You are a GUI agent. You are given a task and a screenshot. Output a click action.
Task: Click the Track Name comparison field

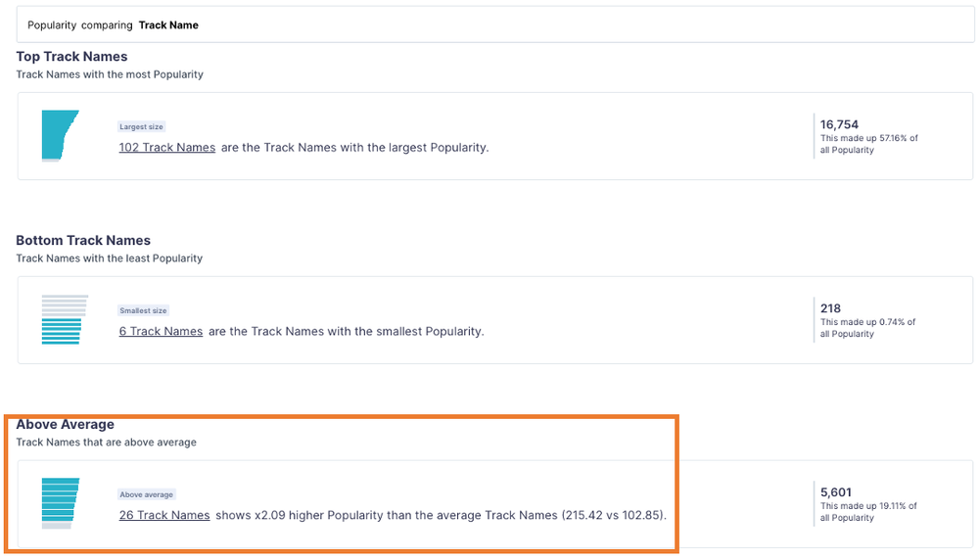click(168, 24)
